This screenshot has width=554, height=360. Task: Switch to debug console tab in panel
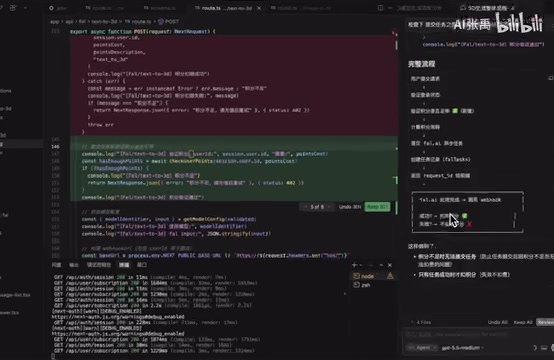[99, 265]
